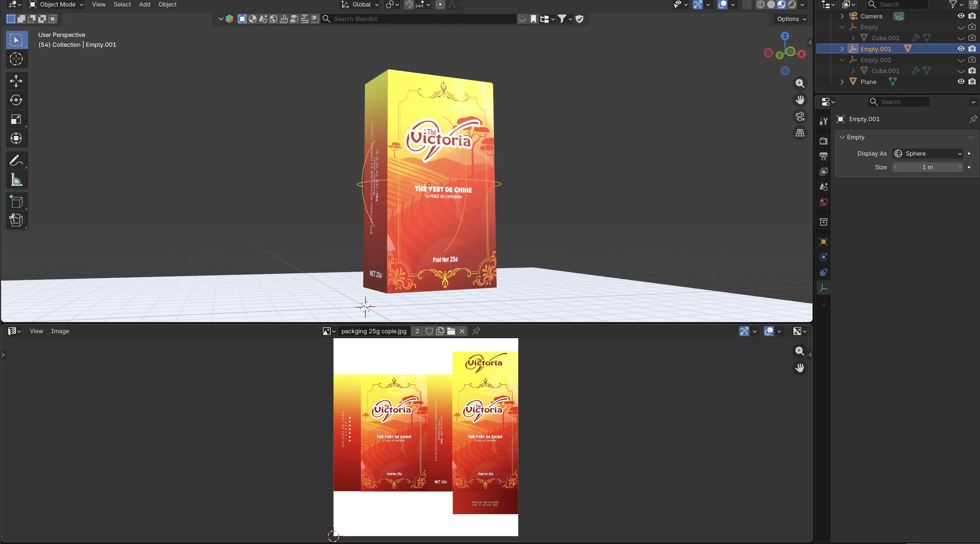Screen dimensions: 980x544
Task: Click the BlenderKit bookmarks icon
Action: click(x=533, y=19)
